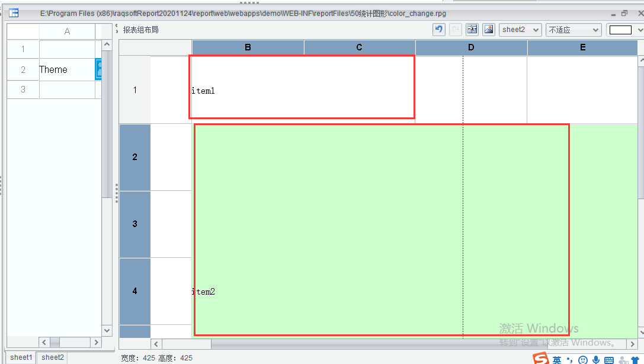This screenshot has height=364, width=644.
Task: Toggle the 英 English input mode
Action: tap(556, 360)
